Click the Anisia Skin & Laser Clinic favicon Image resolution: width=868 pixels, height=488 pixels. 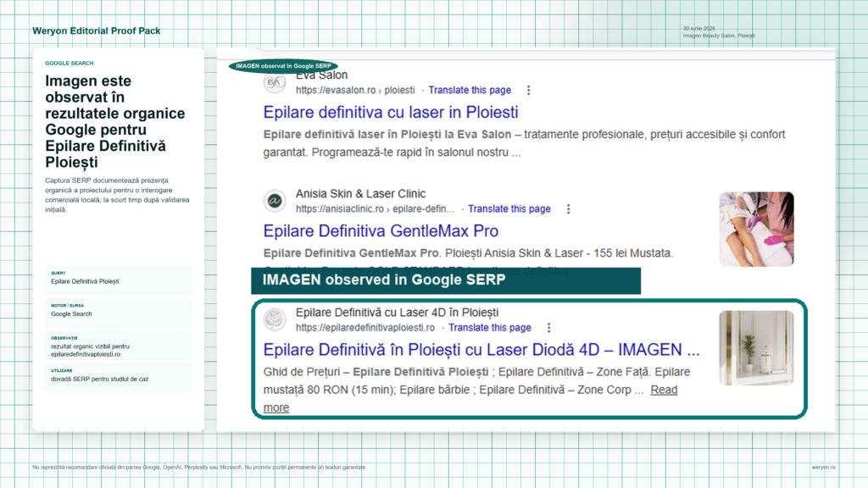click(x=274, y=201)
